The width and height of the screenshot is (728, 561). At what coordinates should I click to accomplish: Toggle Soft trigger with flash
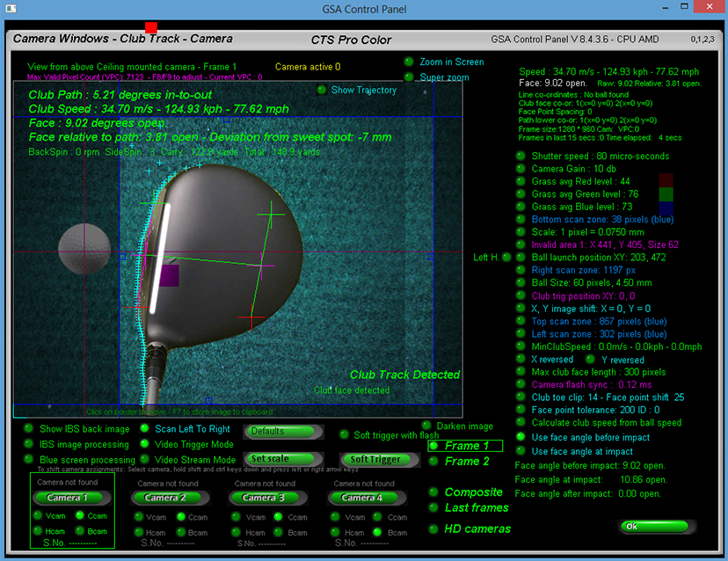click(344, 434)
